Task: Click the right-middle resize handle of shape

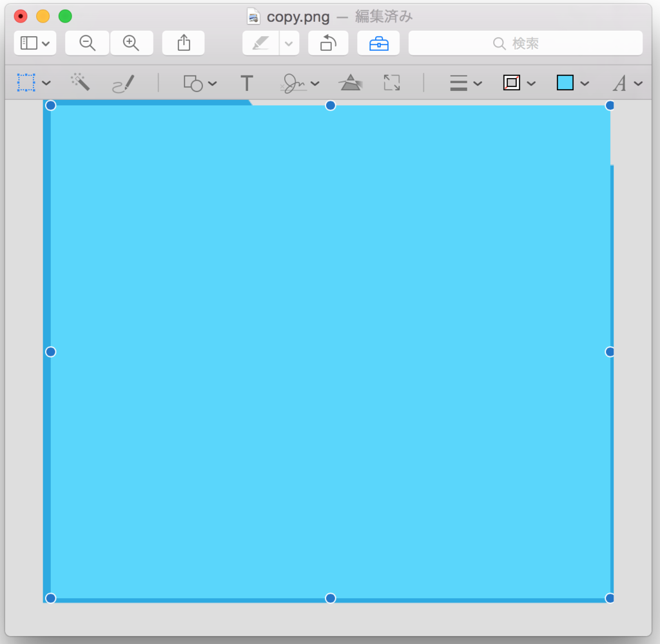Action: tap(609, 352)
